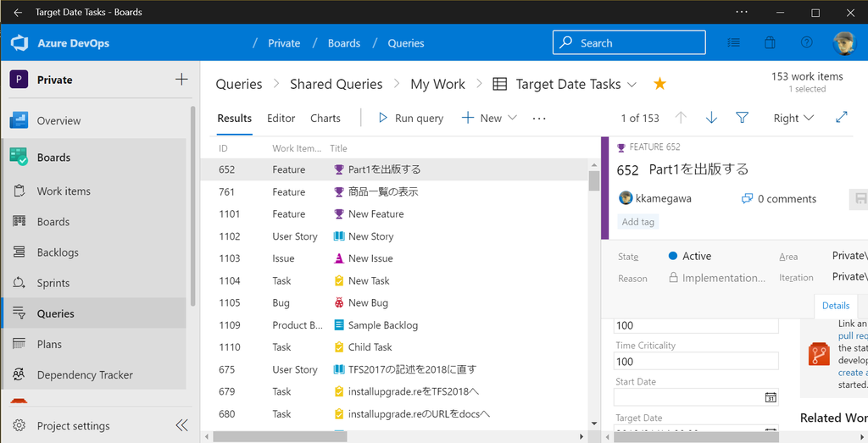The image size is (868, 443).
Task: Open the Marketplace shopping bag icon
Action: [x=770, y=42]
